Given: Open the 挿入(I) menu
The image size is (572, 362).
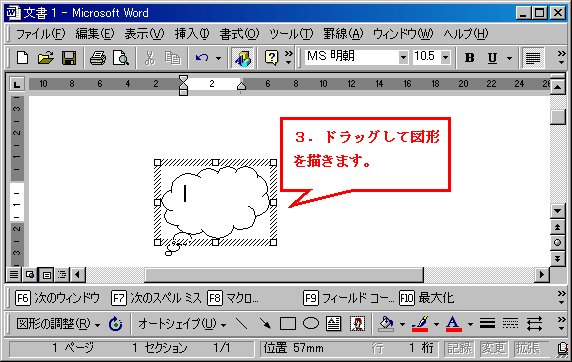Looking at the screenshot, I should click(x=192, y=34).
